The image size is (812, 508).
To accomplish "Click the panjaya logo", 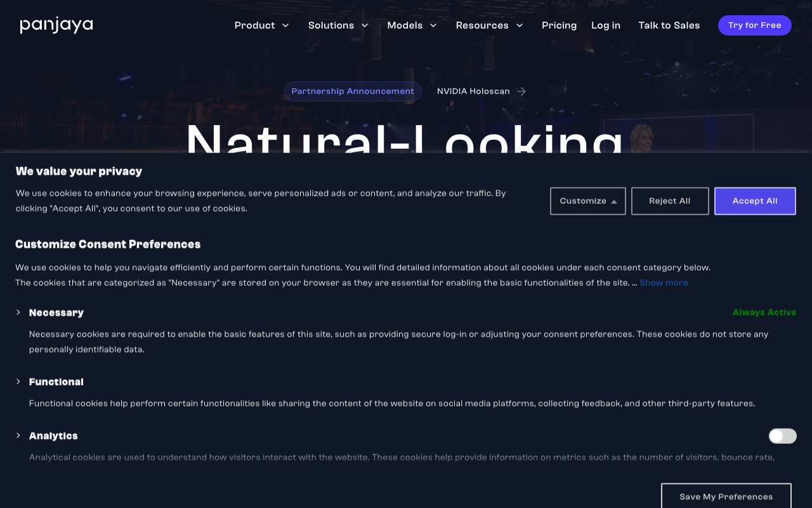I will [x=56, y=25].
